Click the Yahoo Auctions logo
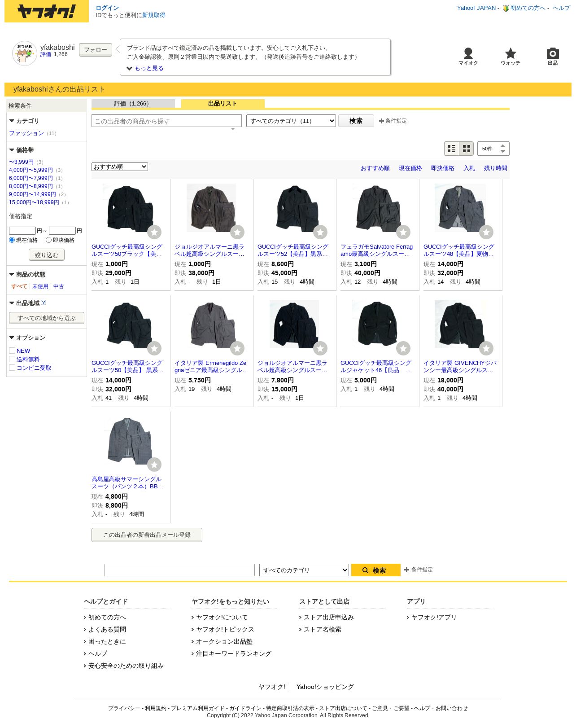Screen dimensions: 576x728 (47, 11)
